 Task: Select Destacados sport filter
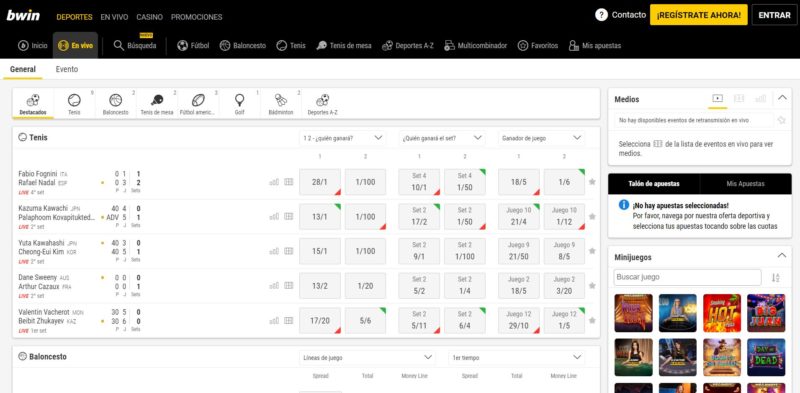(x=33, y=104)
